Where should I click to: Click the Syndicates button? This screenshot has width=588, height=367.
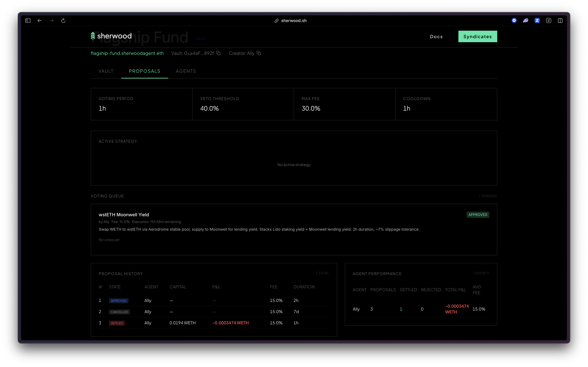click(478, 37)
